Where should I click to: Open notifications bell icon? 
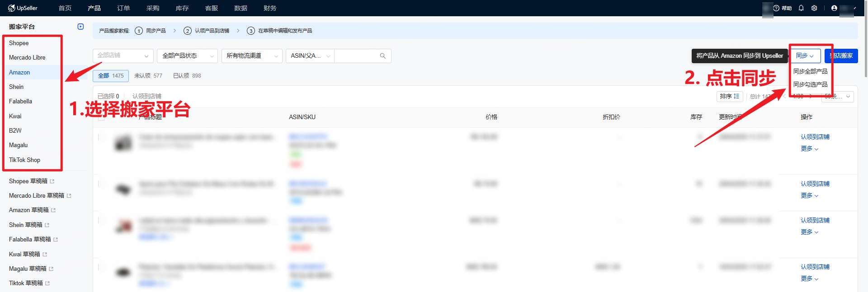pyautogui.click(x=801, y=8)
